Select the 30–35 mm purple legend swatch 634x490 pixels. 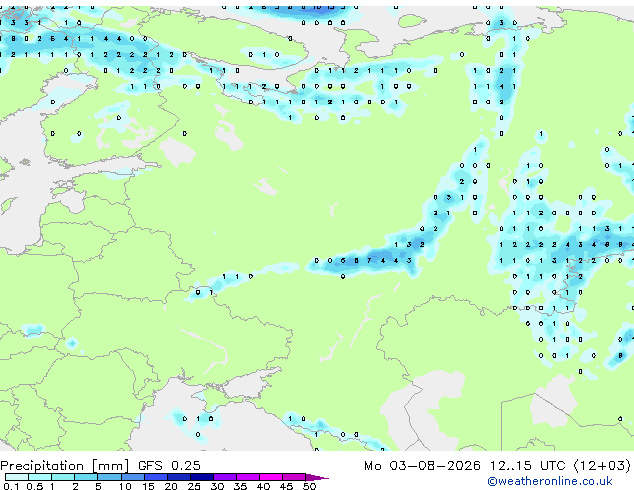(x=224, y=477)
